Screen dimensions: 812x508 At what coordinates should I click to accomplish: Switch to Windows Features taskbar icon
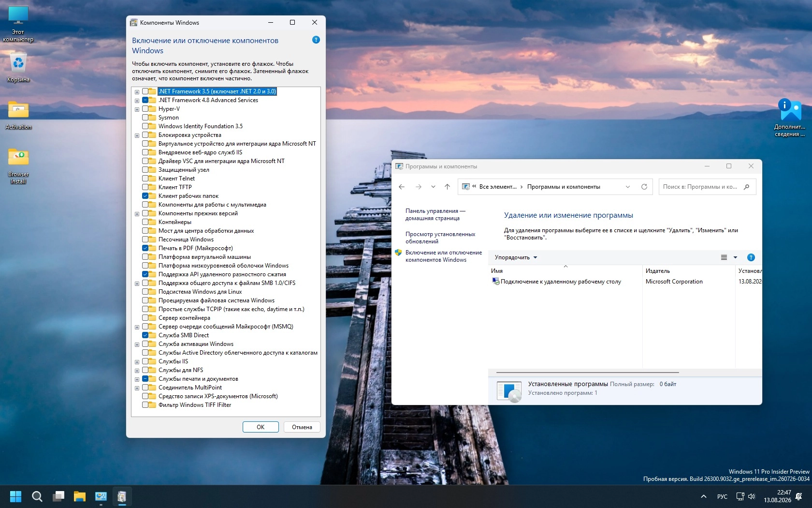tap(122, 496)
